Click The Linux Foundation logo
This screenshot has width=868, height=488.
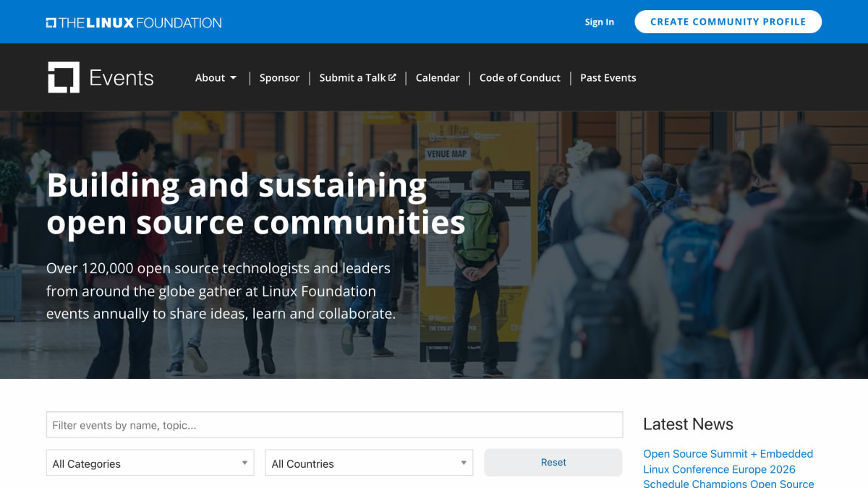(x=134, y=22)
